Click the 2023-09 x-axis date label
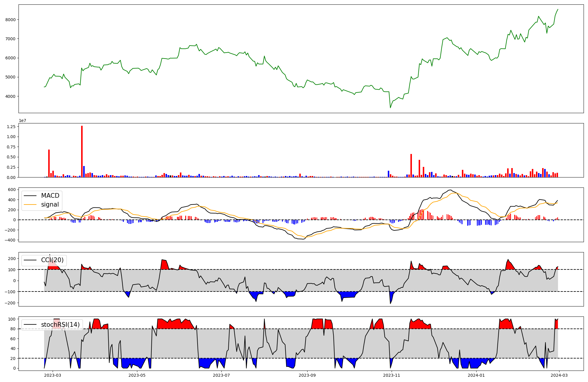Viewport: 588px width, 382px height. point(307,375)
